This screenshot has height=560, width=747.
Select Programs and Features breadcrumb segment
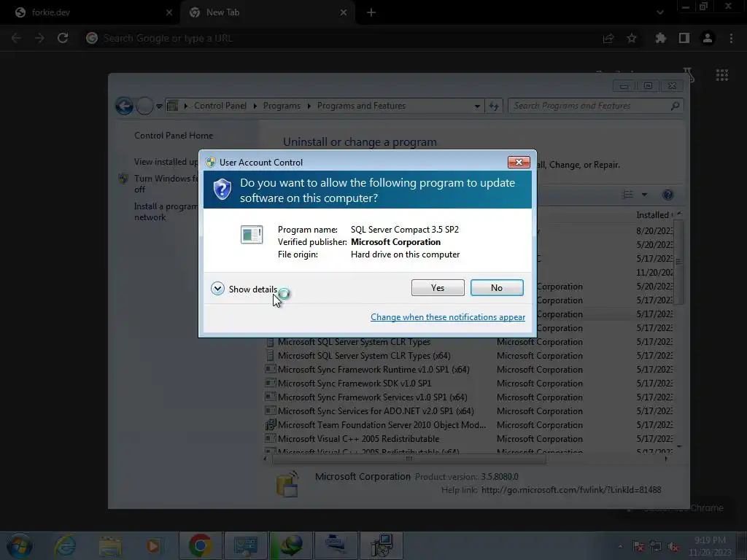click(x=361, y=106)
